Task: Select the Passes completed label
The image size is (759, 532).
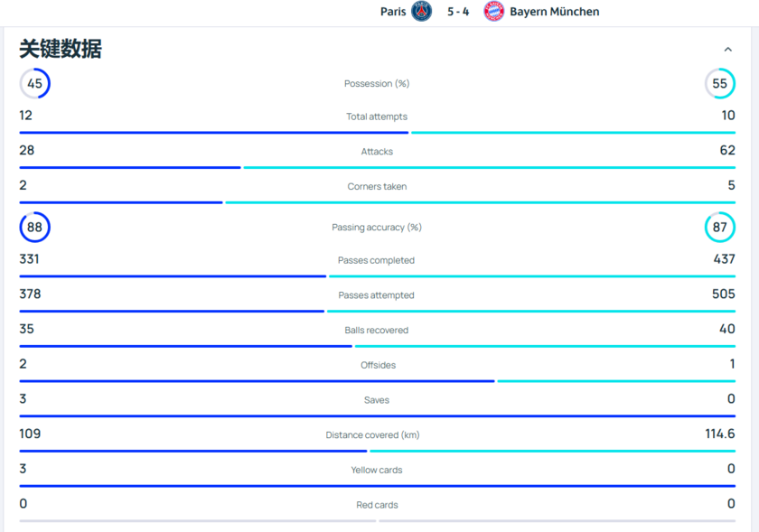Action: [377, 260]
